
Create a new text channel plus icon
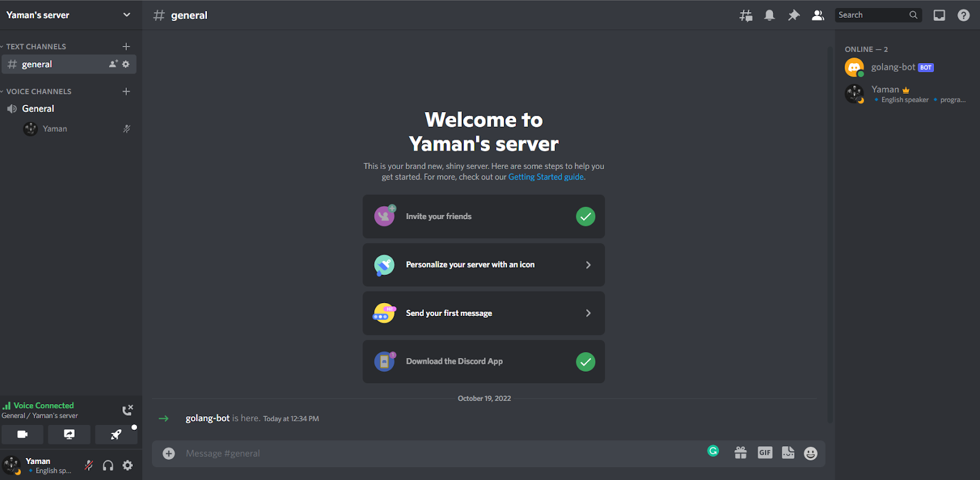(126, 47)
